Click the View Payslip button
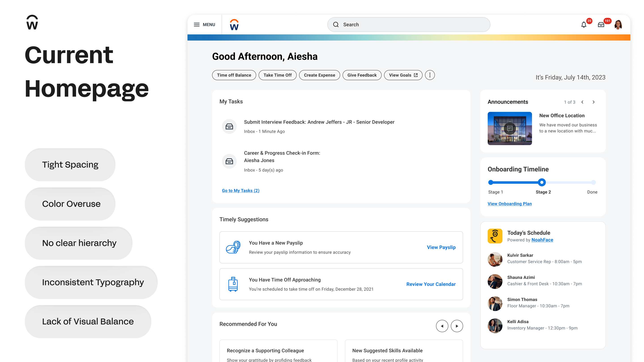Screen dimensions: 644x362 pyautogui.click(x=441, y=247)
